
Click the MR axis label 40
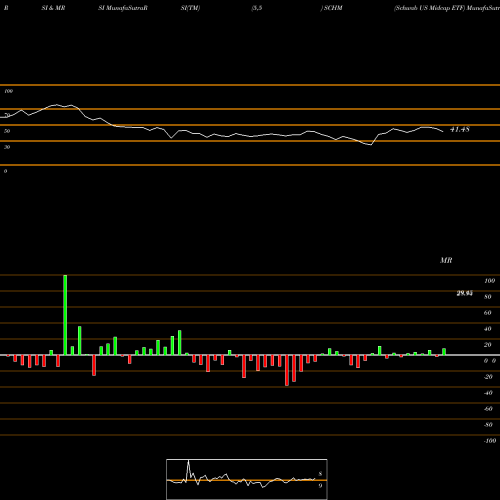click(488, 329)
